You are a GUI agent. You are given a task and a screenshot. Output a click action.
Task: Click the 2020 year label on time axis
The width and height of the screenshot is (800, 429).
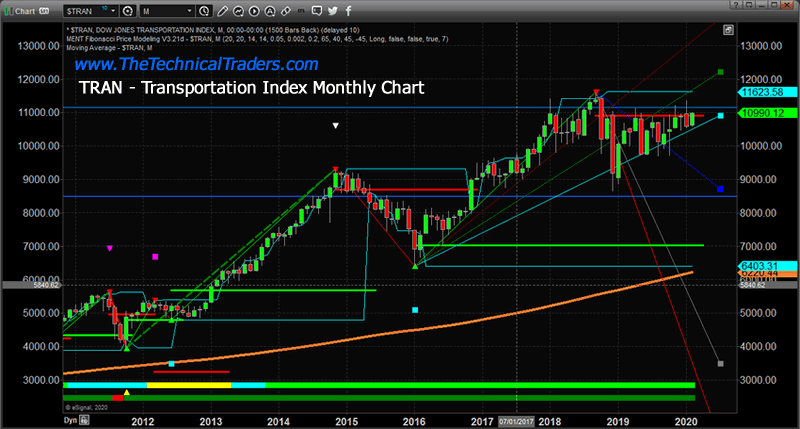click(686, 422)
